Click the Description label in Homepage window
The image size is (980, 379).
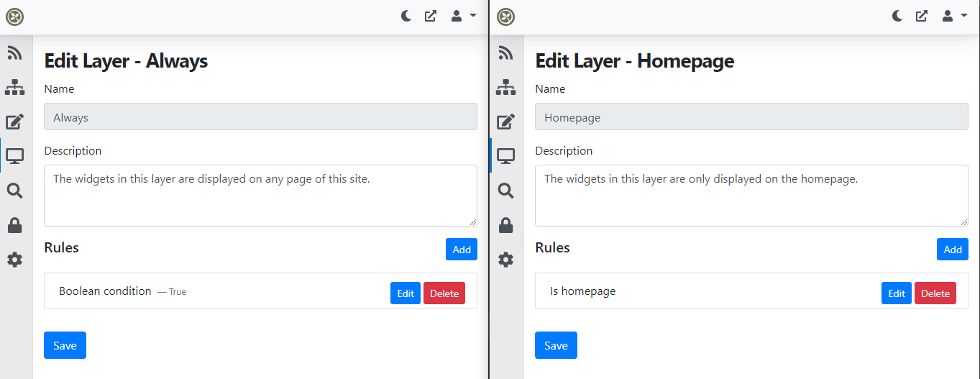(564, 151)
